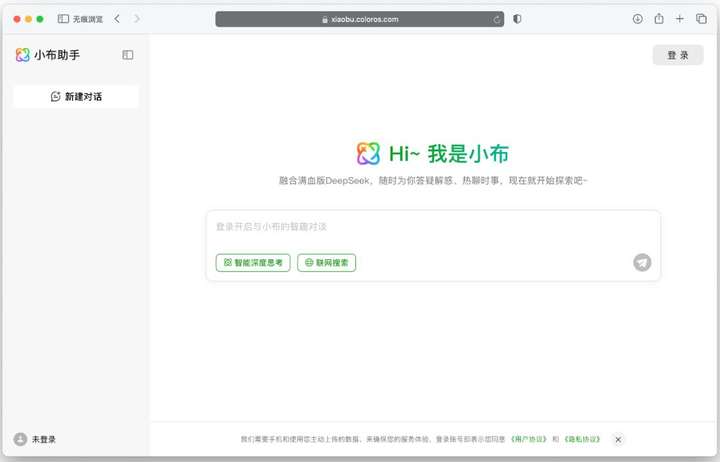The image size is (720, 462).
Task: Click the xiaobu.coloros.com address bar
Action: (360, 19)
